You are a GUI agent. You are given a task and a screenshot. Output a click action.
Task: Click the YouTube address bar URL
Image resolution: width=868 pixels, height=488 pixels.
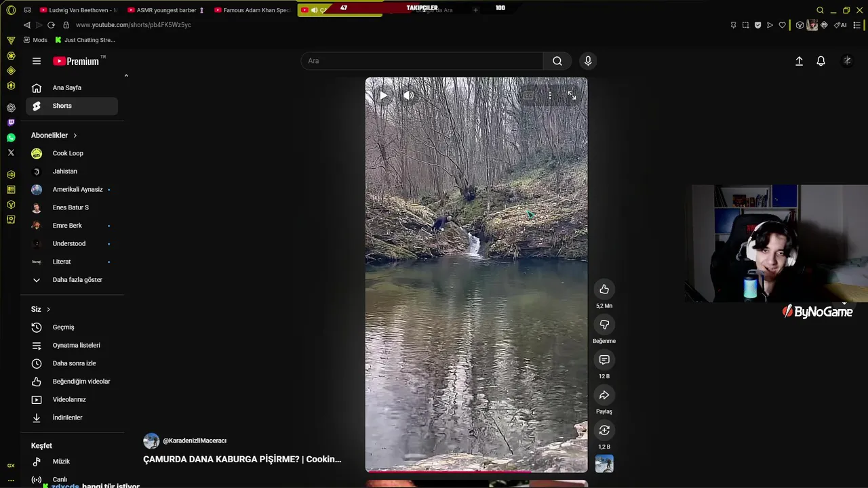pyautogui.click(x=134, y=25)
